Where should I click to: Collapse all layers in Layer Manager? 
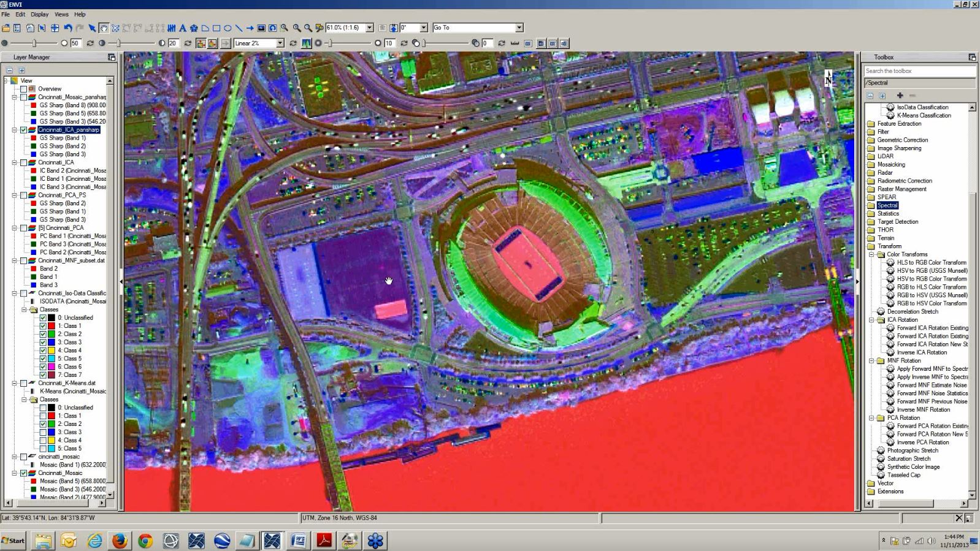pos(9,70)
